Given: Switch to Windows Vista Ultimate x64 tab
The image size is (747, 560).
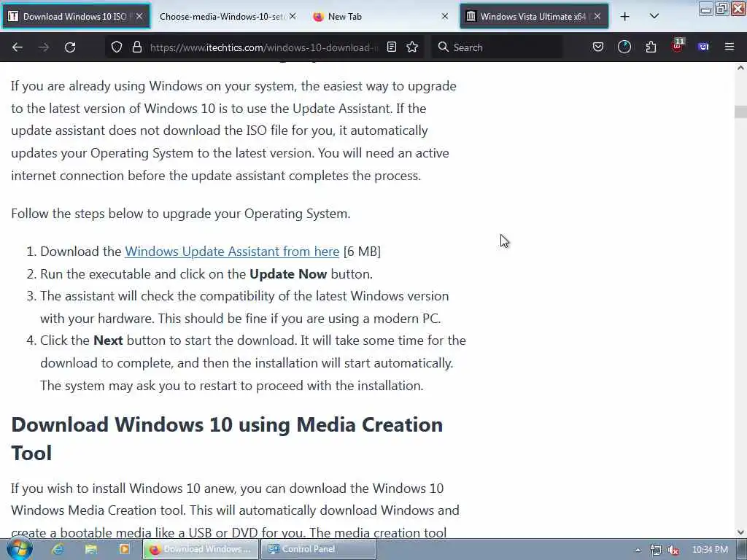Looking at the screenshot, I should (533, 16).
